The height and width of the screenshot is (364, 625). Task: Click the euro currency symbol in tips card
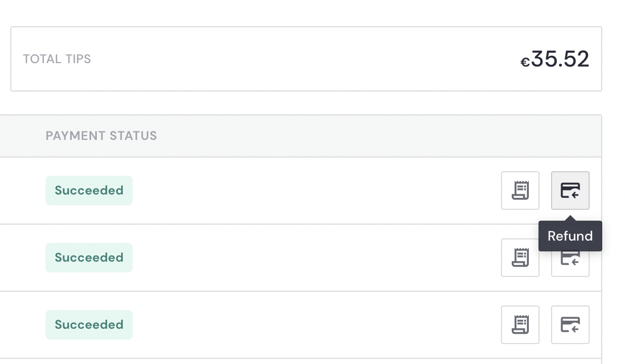(525, 63)
